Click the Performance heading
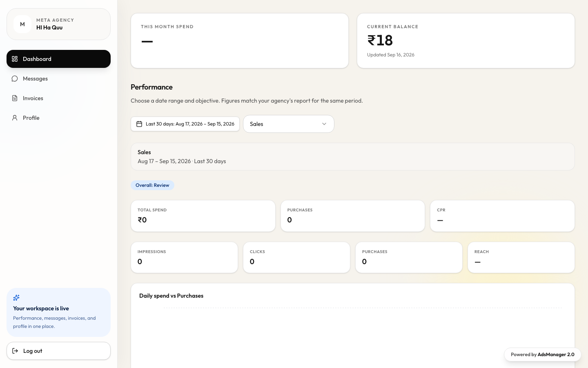 point(151,87)
